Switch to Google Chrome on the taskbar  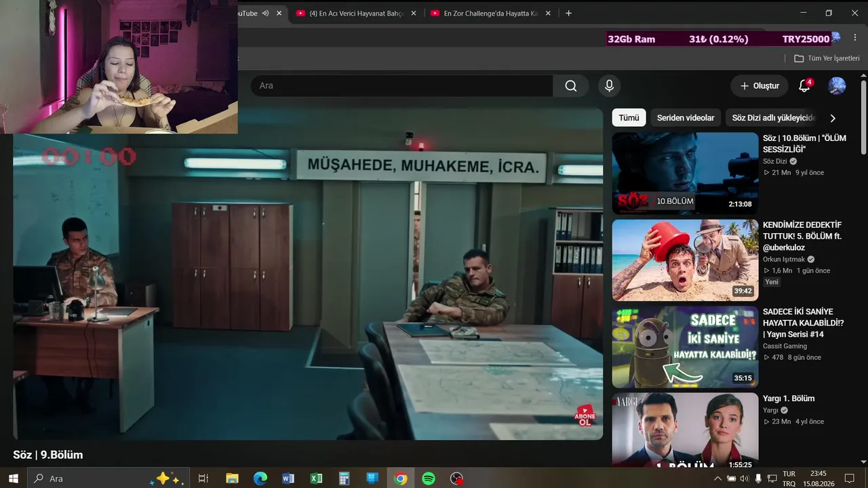[x=400, y=479]
